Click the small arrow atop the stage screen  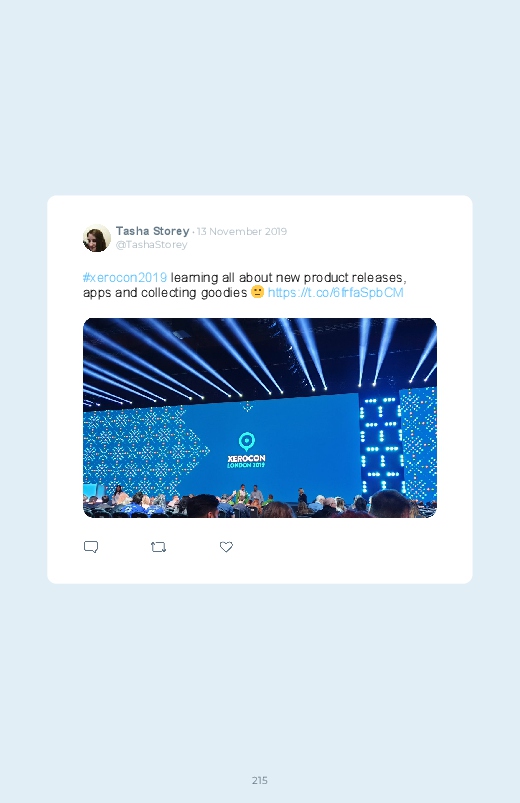pyautogui.click(x=247, y=407)
